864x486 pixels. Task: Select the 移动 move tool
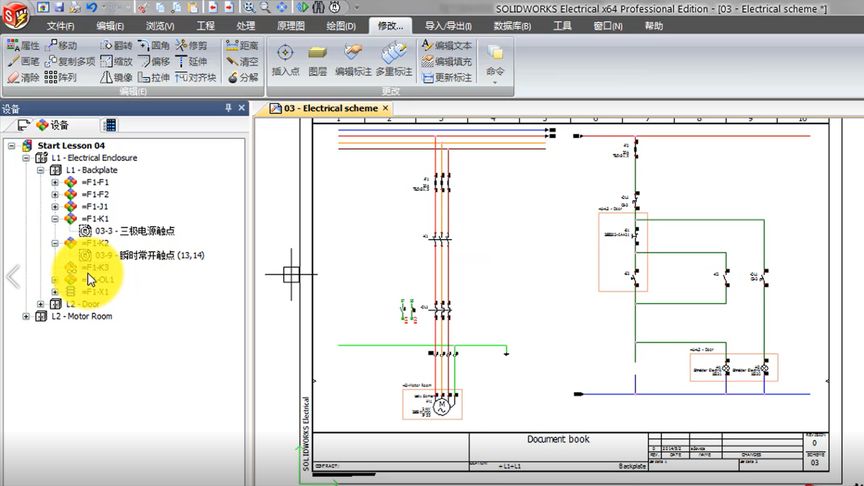(61, 45)
